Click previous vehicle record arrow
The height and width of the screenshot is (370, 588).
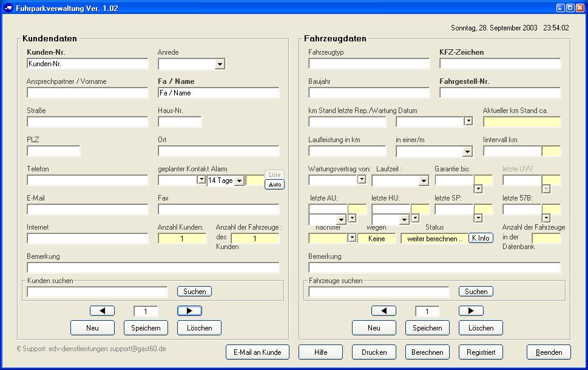384,311
